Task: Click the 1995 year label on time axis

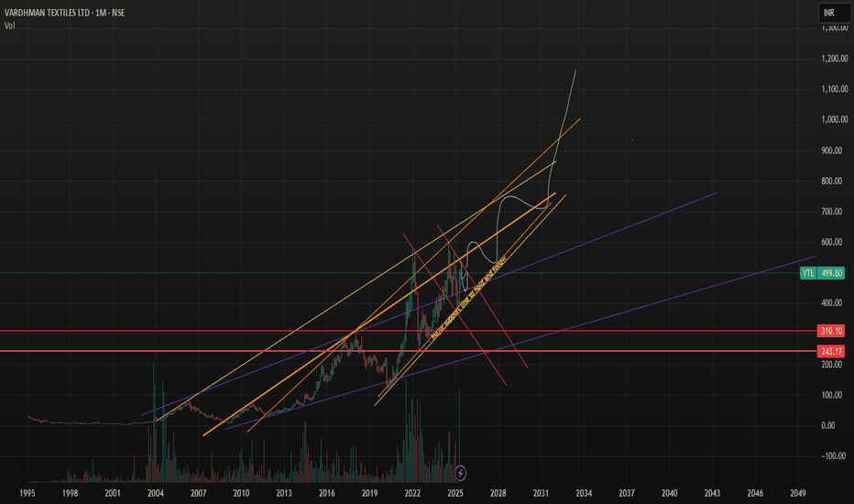Action: coord(27,493)
